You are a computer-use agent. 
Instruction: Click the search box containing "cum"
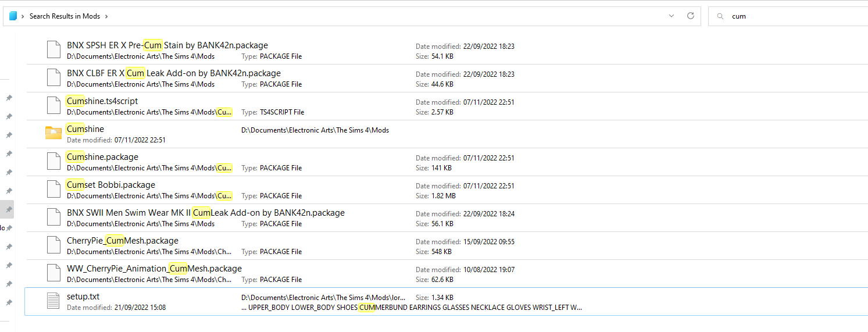tap(788, 16)
